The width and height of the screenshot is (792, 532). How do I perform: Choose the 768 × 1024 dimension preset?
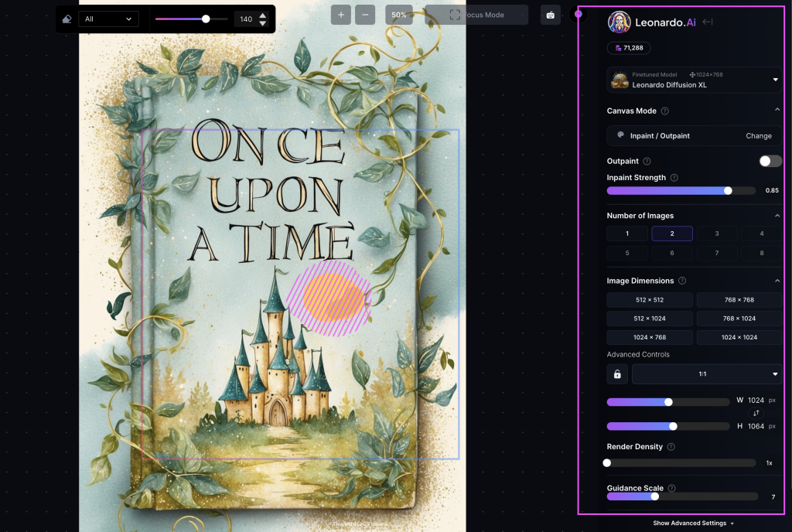point(738,319)
